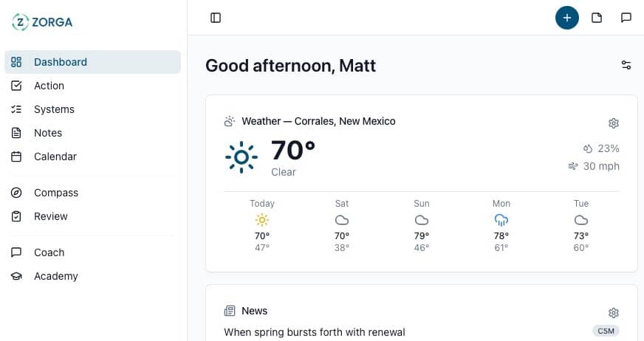The image size is (644, 341).
Task: Click the ZORGA logo
Action: (x=43, y=22)
